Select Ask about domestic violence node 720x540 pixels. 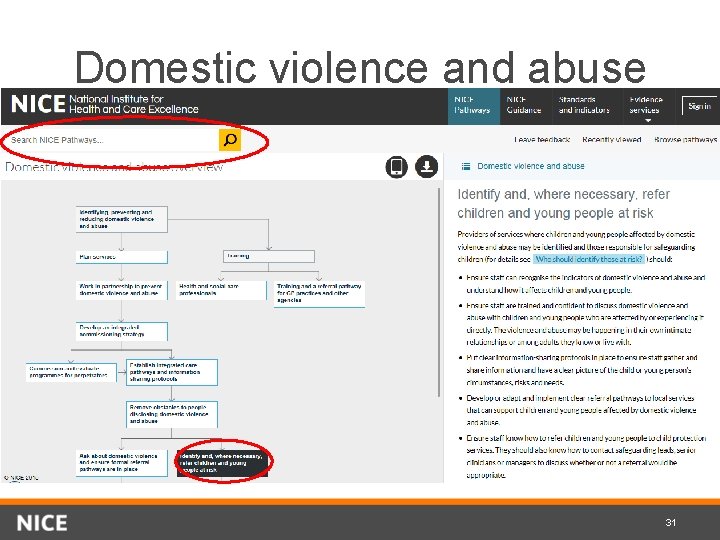click(122, 463)
